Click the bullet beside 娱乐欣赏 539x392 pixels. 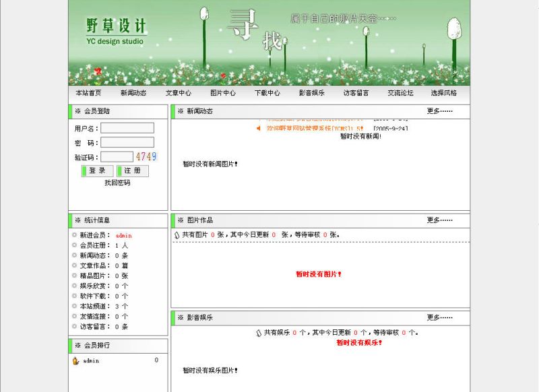(74, 286)
